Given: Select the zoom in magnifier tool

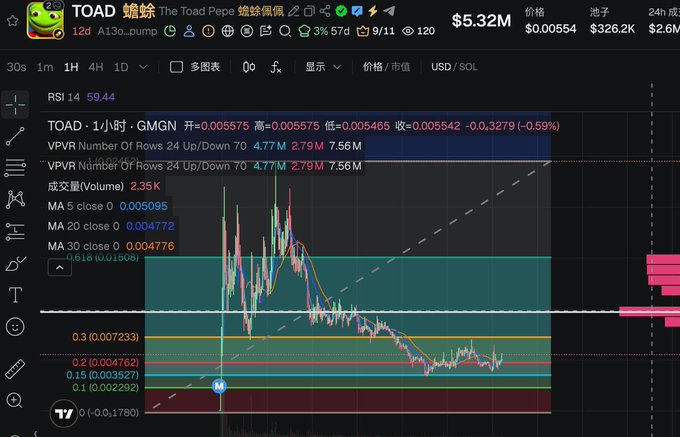Looking at the screenshot, I should point(14,400).
